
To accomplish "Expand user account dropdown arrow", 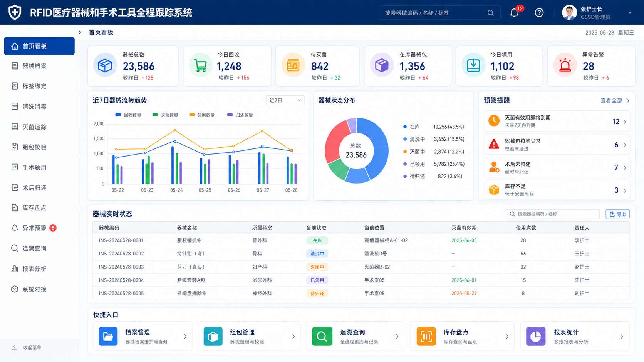I will pyautogui.click(x=630, y=13).
